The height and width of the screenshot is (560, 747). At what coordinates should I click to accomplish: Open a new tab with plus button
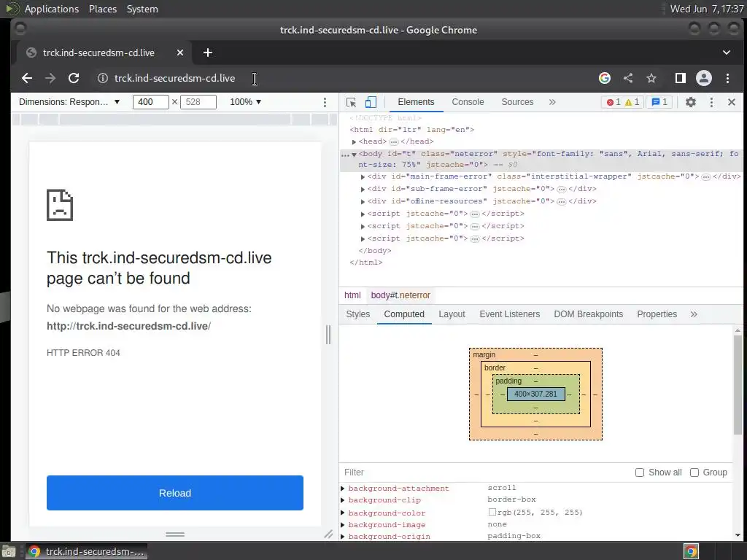click(x=208, y=52)
